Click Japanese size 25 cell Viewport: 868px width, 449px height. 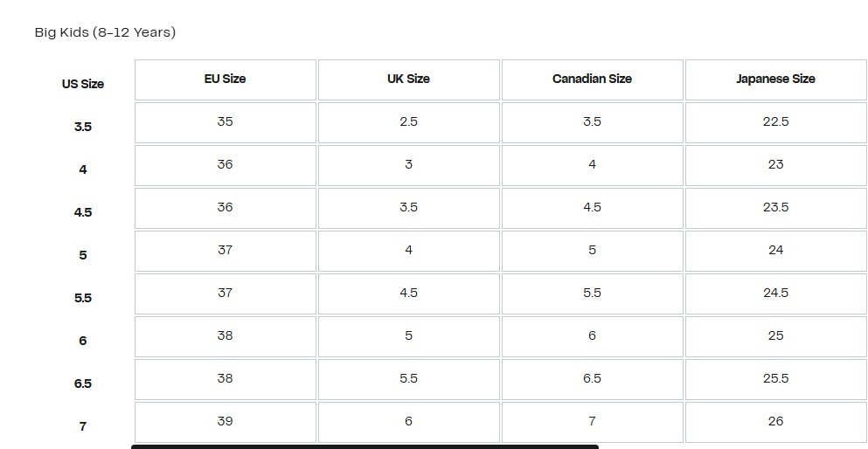pos(775,335)
